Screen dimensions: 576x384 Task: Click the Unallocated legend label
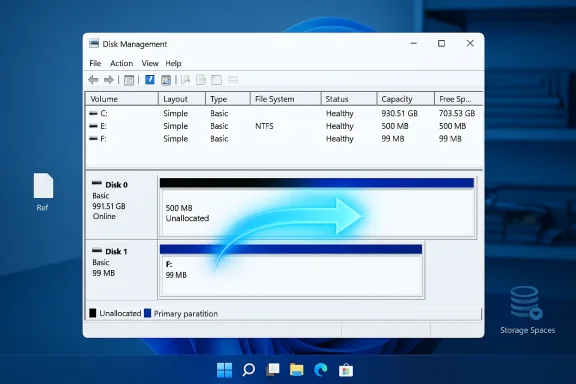[120, 313]
